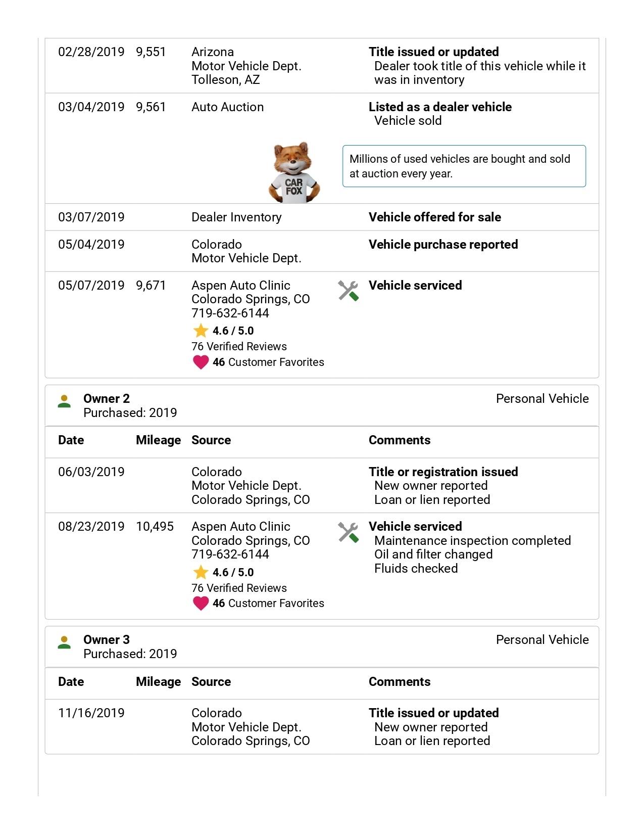Viewport: 644px width, 834px height.
Task: Open Aspen Auto Clinic link in 08/23/2019 entry
Action: [x=240, y=527]
